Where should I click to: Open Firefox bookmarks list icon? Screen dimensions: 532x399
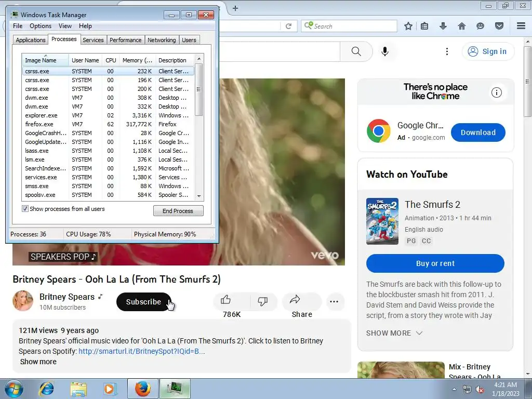(424, 26)
